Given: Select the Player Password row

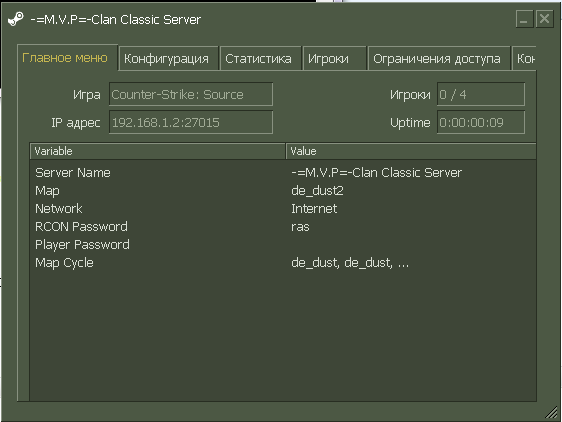Looking at the screenshot, I should coord(283,245).
